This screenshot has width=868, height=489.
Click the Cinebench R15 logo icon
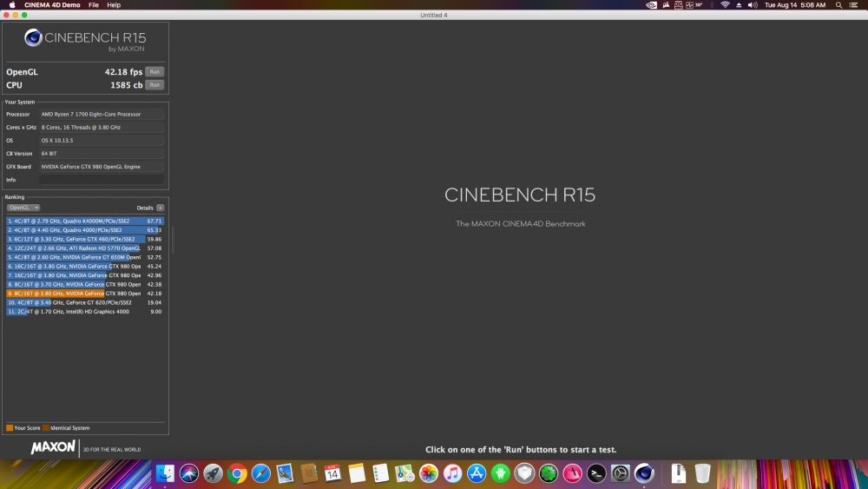[33, 37]
